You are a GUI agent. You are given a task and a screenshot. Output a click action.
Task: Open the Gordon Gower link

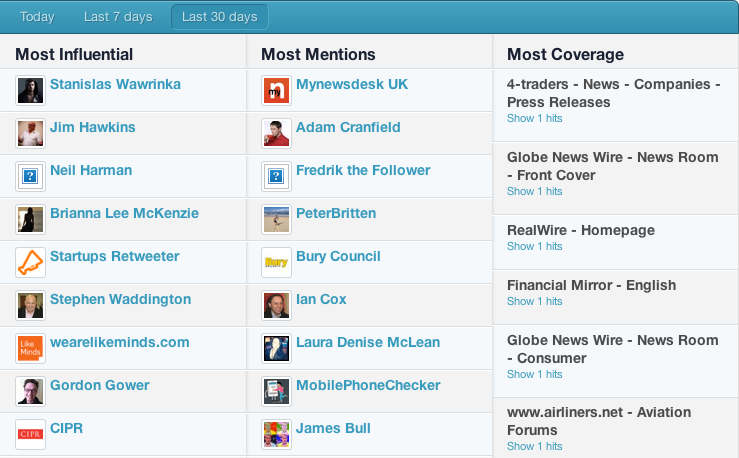tap(100, 385)
